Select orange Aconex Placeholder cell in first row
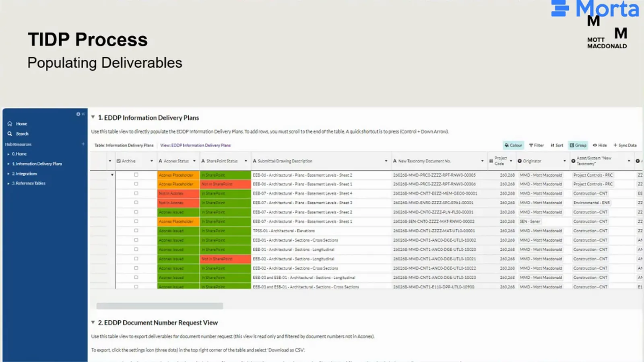The height and width of the screenshot is (362, 644). click(178, 175)
